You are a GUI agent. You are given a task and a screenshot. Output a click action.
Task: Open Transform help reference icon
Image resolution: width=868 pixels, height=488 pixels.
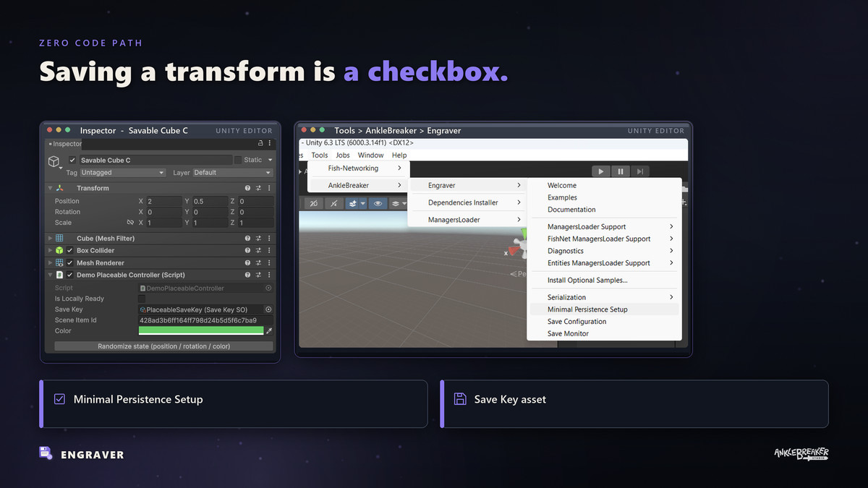click(x=247, y=188)
